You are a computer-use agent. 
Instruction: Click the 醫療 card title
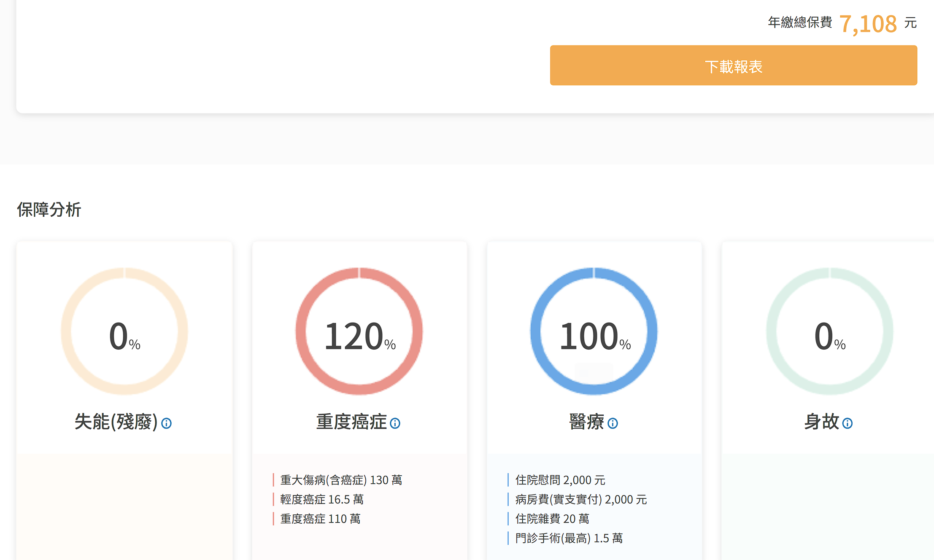(586, 422)
